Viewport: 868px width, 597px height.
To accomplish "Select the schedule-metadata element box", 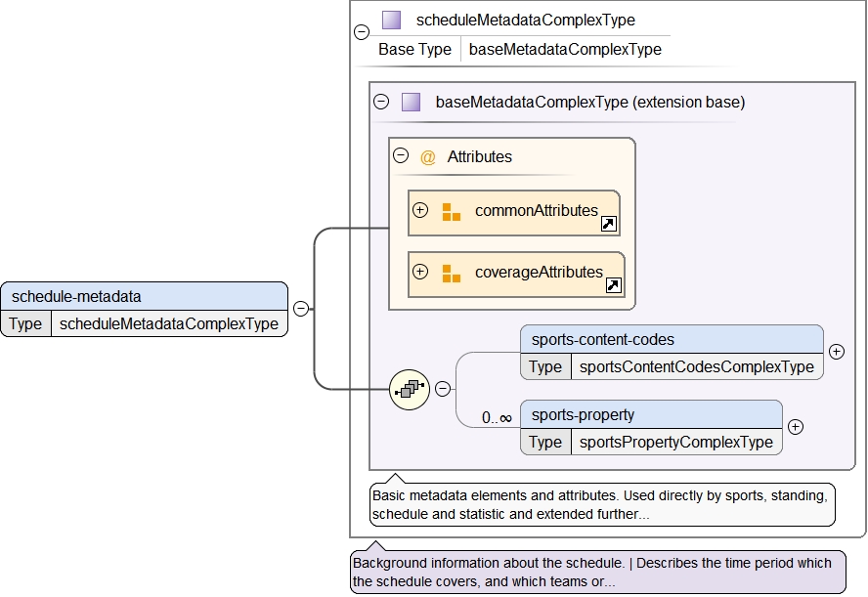I will (x=145, y=297).
